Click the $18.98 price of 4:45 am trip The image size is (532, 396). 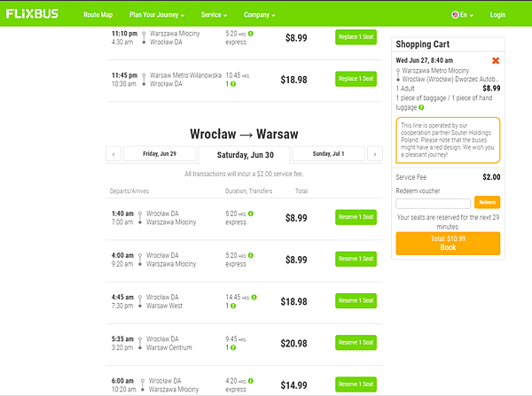(293, 302)
